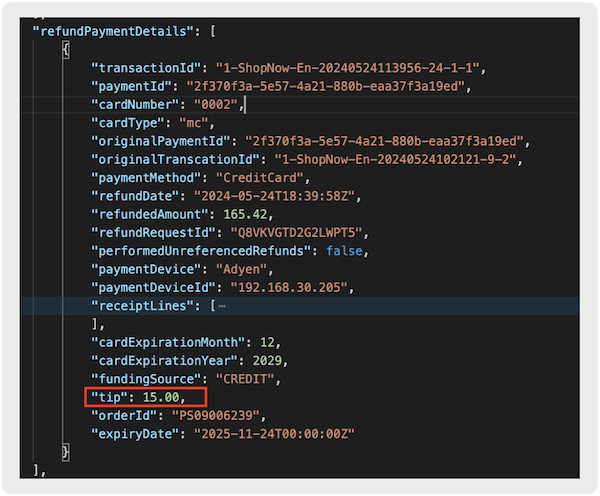Click the value "Q8VKVGTD2G2LWPT5"
This screenshot has height=496, width=600.
[296, 233]
